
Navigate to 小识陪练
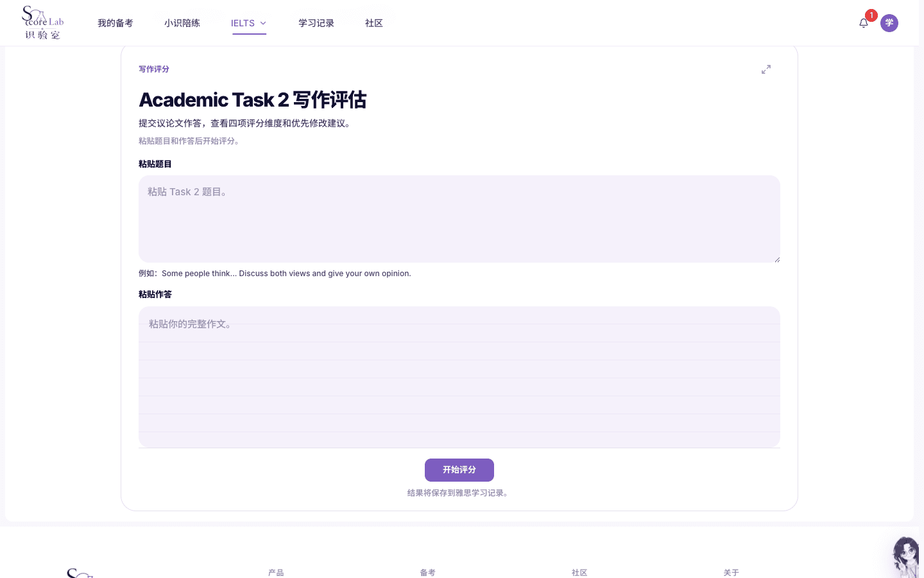(x=182, y=23)
